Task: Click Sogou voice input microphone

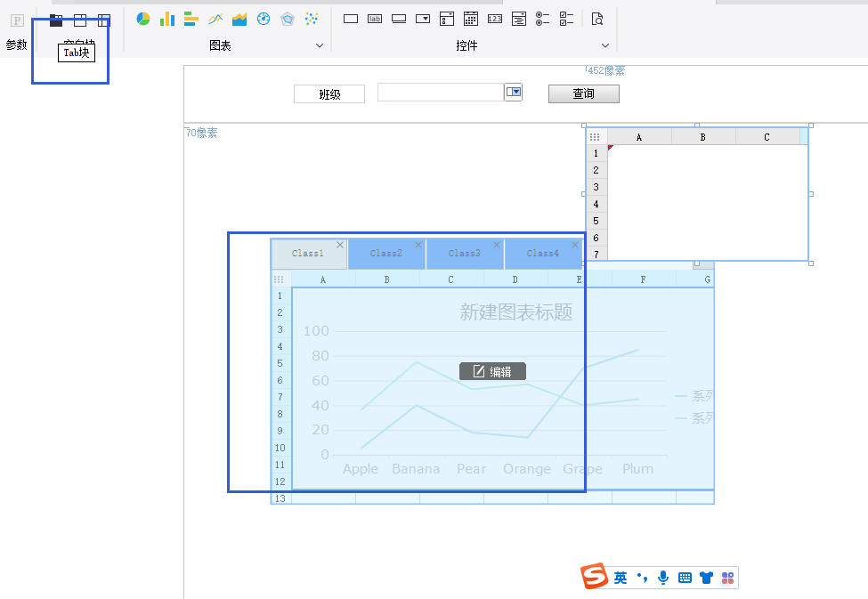Action: coord(663,578)
